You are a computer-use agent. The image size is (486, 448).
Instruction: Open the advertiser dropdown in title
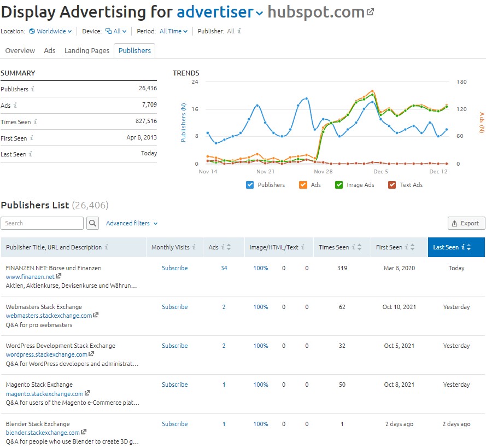coord(220,13)
